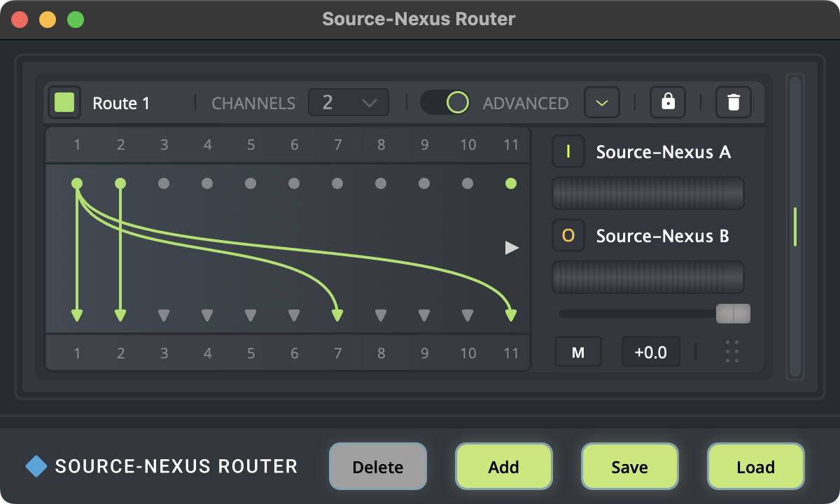Click the six-dot drag handle icon
The height and width of the screenshot is (504, 840).
click(x=732, y=351)
